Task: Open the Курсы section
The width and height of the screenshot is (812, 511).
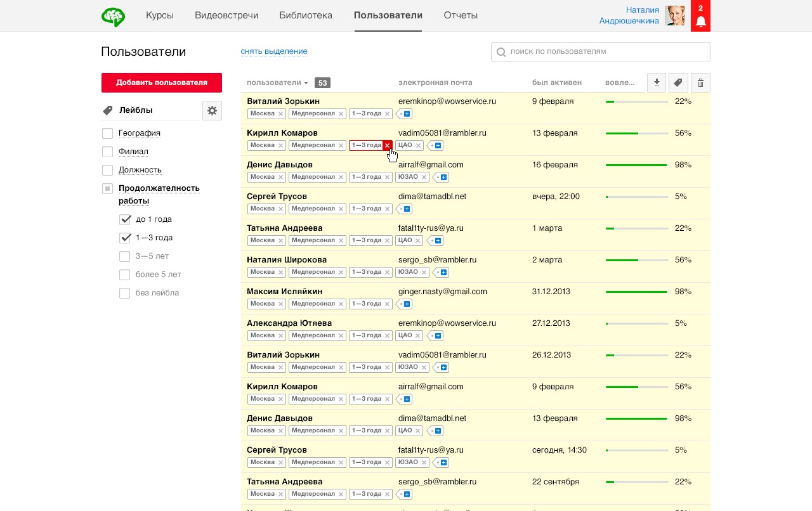Action: (x=160, y=15)
